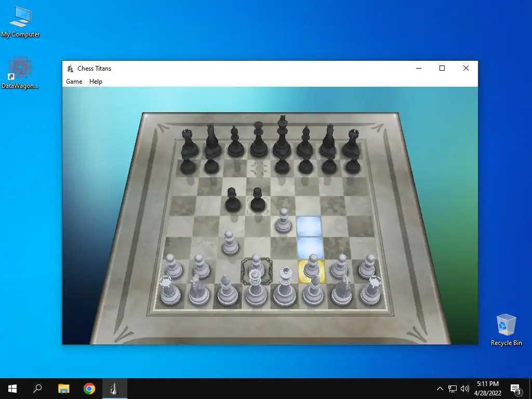Open taskbar search magnifier

[37, 389]
